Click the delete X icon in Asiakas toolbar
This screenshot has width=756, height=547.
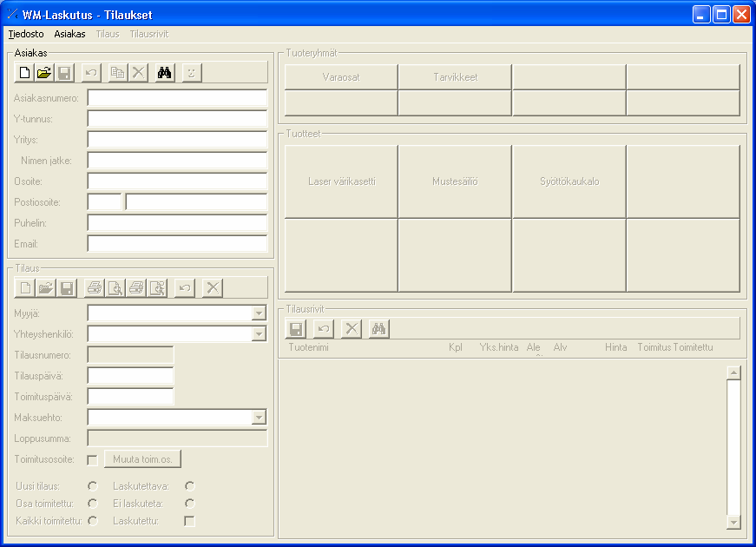point(138,73)
